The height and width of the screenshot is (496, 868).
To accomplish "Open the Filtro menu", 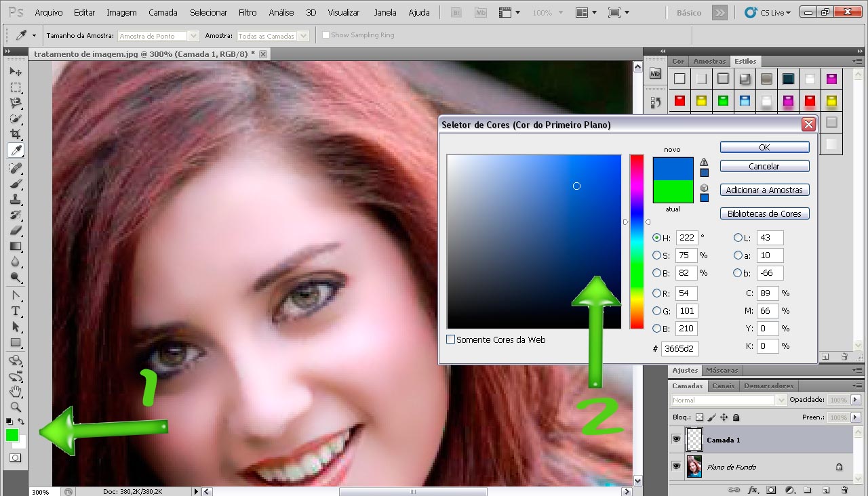I will coord(248,12).
